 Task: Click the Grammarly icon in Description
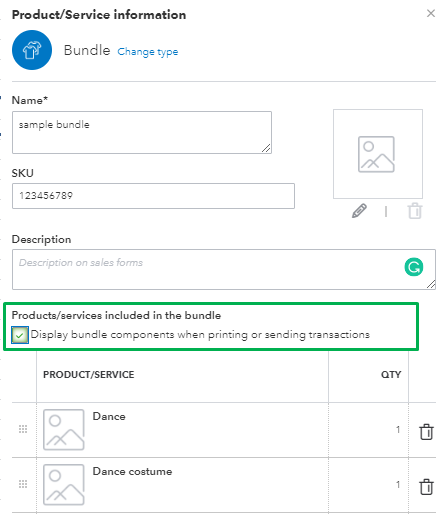click(414, 267)
